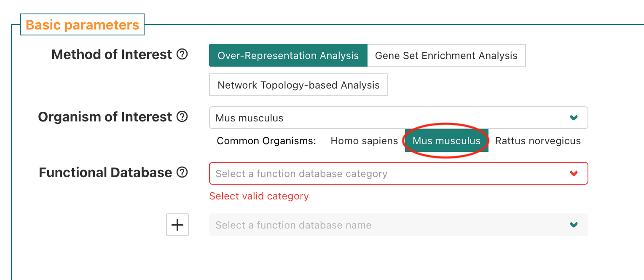Screen dimensions: 644x280
Task: Click the plus icon to add another database
Action: 177,225
